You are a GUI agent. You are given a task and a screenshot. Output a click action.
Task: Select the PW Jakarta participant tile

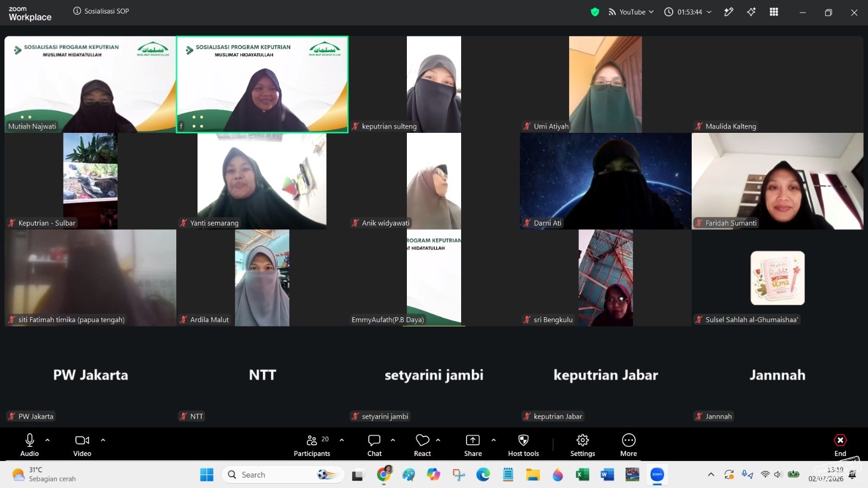[91, 375]
